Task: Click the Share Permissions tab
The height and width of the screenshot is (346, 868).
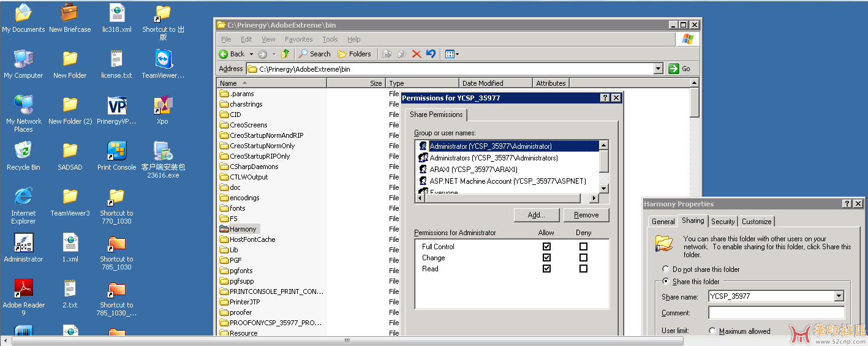Action: pos(436,115)
